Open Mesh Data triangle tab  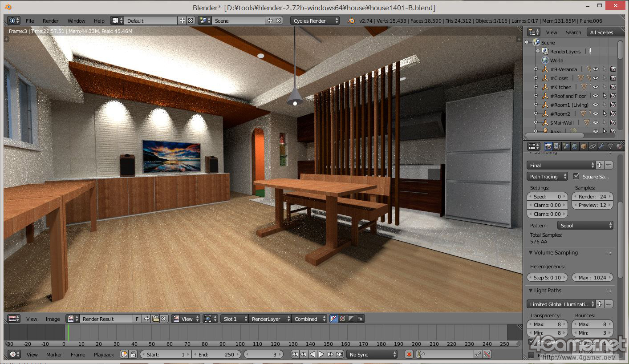tap(610, 146)
